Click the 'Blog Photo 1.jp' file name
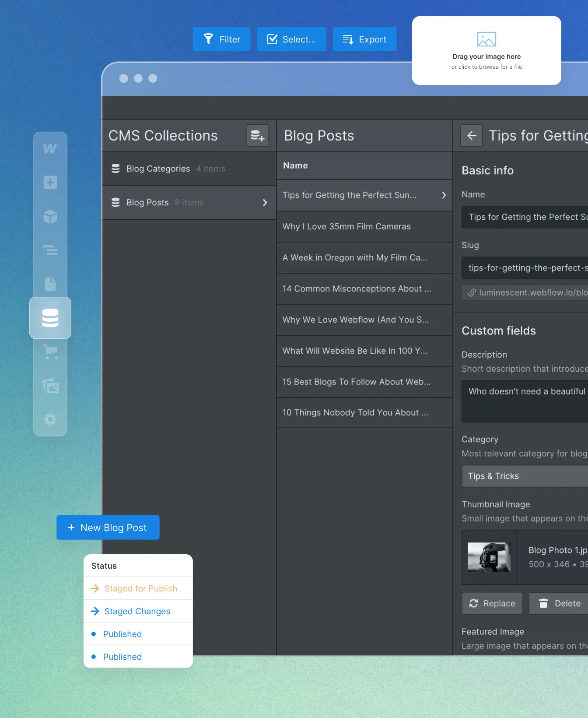The height and width of the screenshot is (718, 588). [x=558, y=550]
